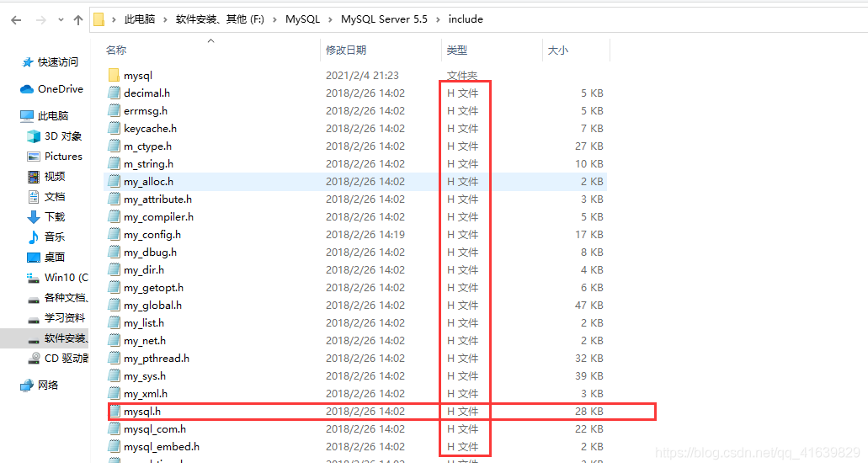Select the 软件安装 drive in sidebar

(x=57, y=338)
